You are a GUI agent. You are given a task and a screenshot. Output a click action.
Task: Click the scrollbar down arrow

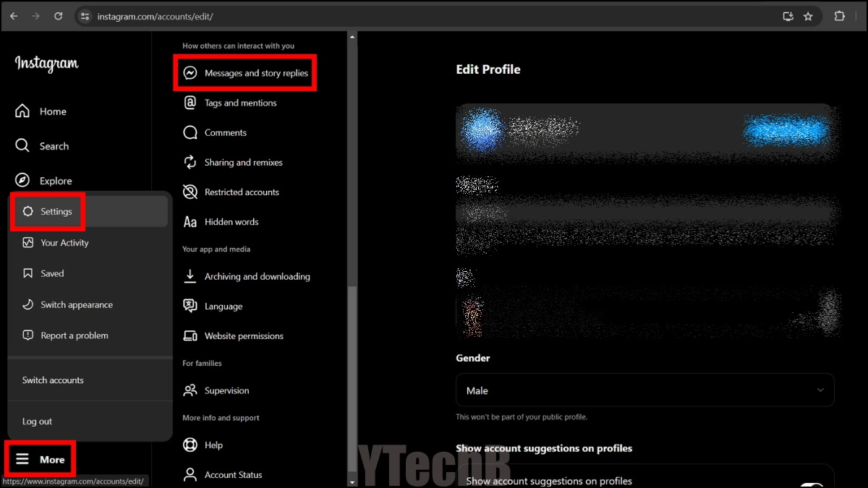click(x=352, y=482)
